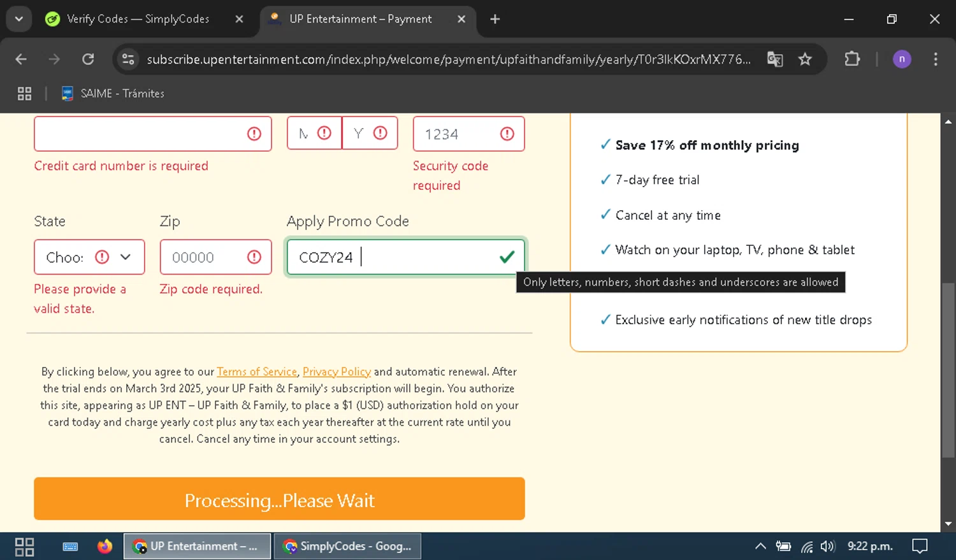Show hidden system tray icons

(x=760, y=547)
